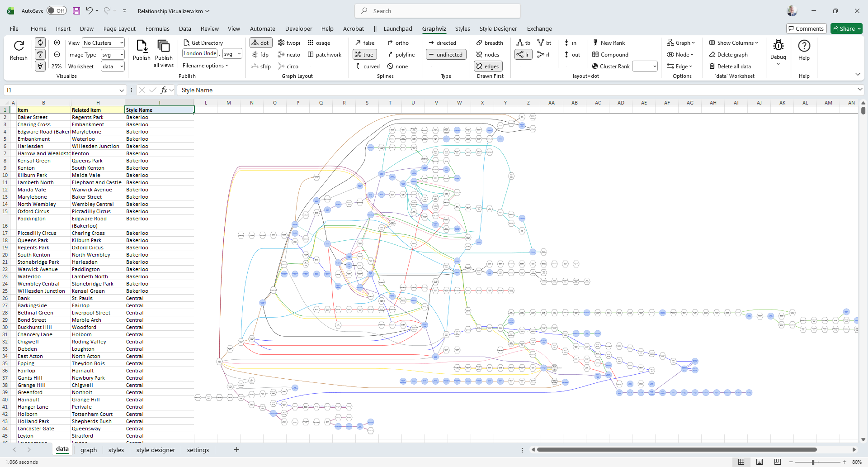Switch to the graph worksheet tab
The image size is (868, 467).
89,450
